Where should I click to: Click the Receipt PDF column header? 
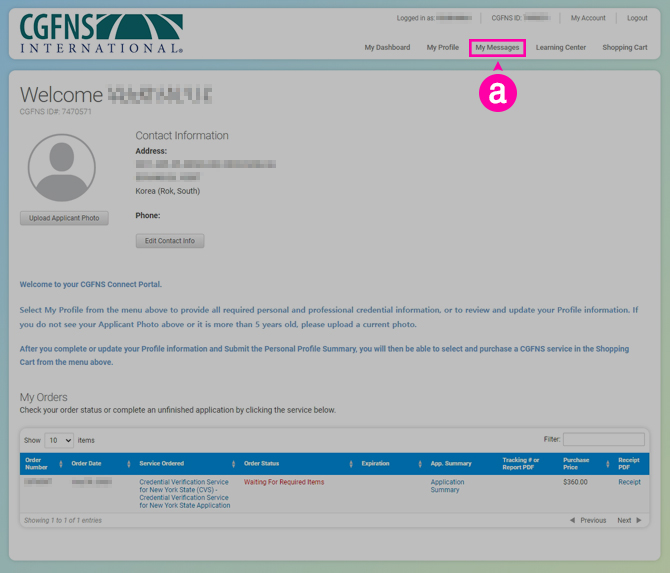tap(629, 464)
